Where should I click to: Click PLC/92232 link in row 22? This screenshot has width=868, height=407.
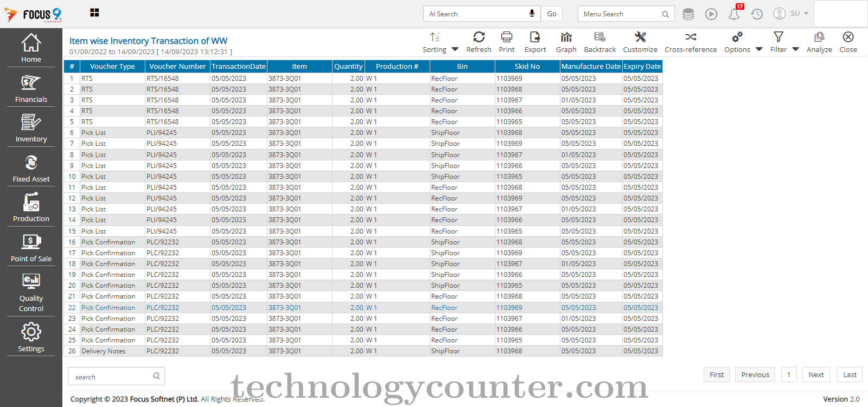[x=162, y=307]
